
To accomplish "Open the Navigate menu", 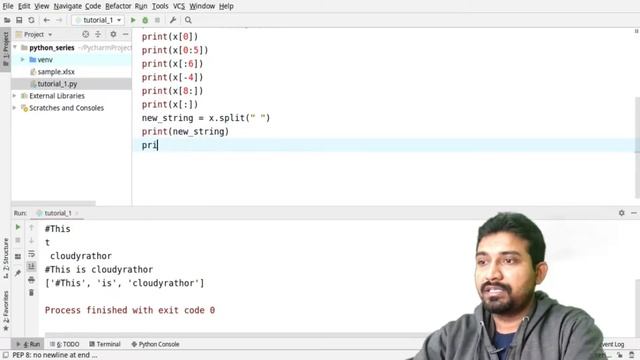I will coord(67,6).
